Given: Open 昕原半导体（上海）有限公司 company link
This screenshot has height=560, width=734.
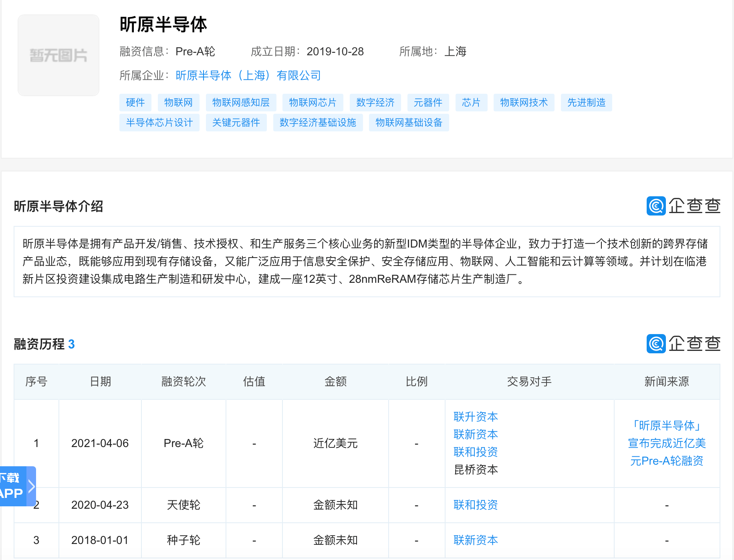Looking at the screenshot, I should point(248,75).
